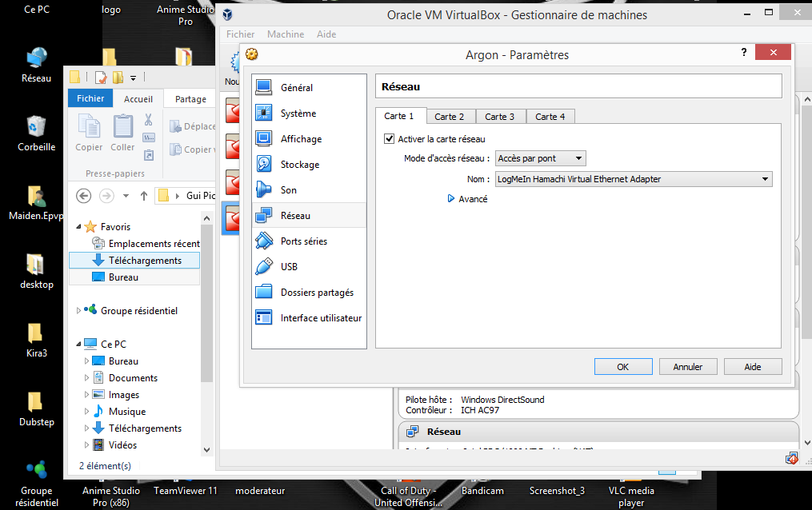Open the Kira3 folder on desktop
The image size is (812, 510).
click(x=36, y=341)
